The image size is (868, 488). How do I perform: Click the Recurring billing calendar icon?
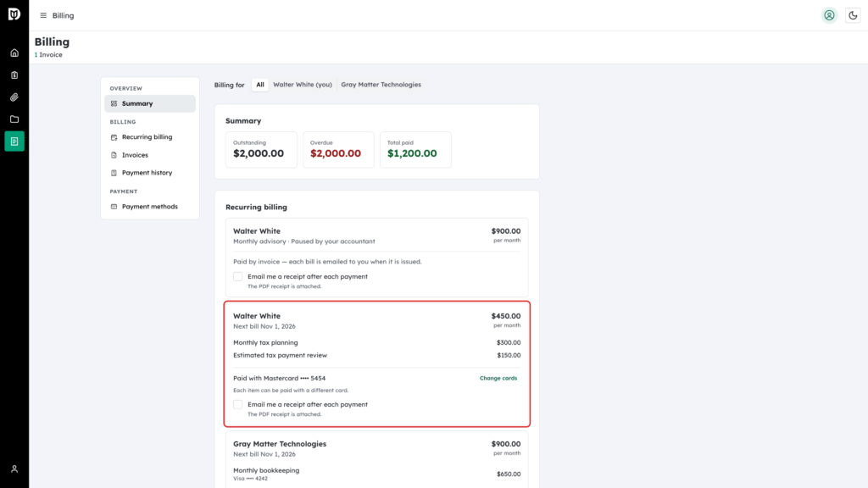click(114, 137)
